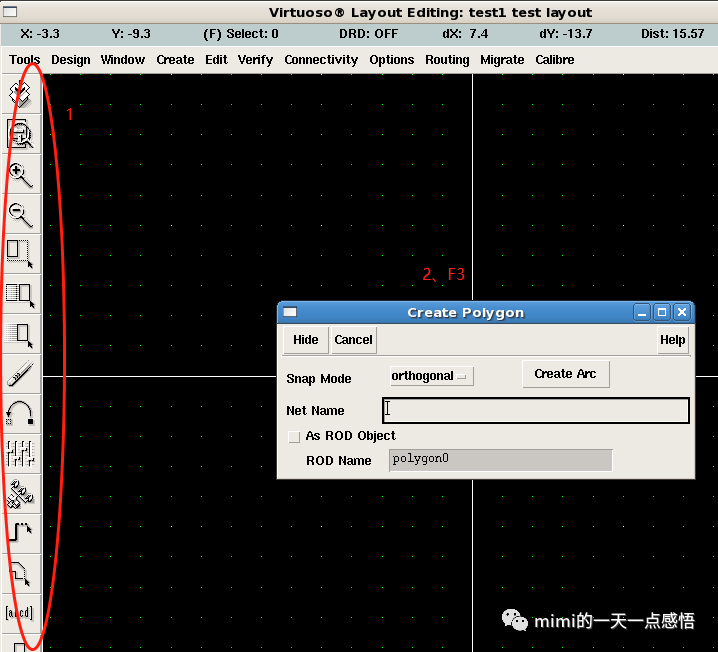Open Virtuoso main window menu icon
718x652 pixels.
click(10, 11)
